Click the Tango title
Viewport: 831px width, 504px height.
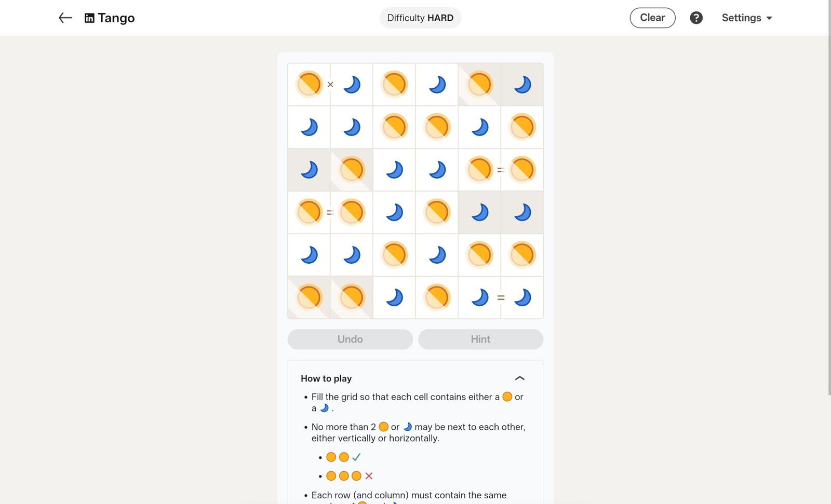click(x=116, y=18)
